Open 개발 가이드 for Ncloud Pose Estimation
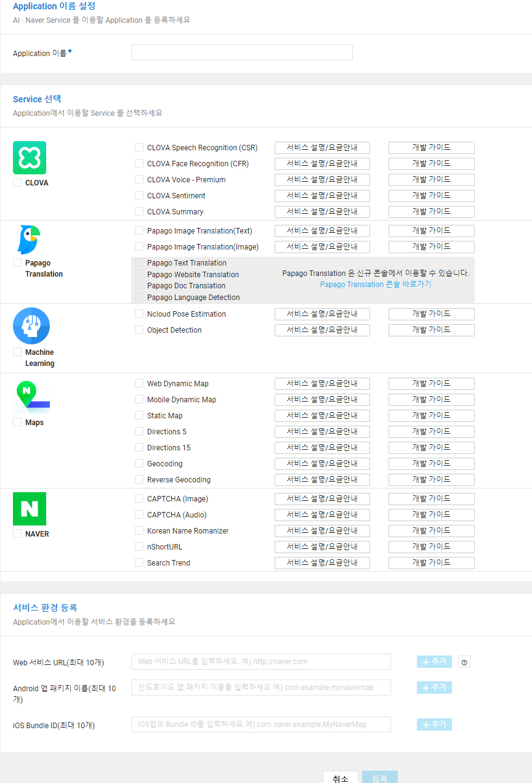532x783 pixels. 432,314
